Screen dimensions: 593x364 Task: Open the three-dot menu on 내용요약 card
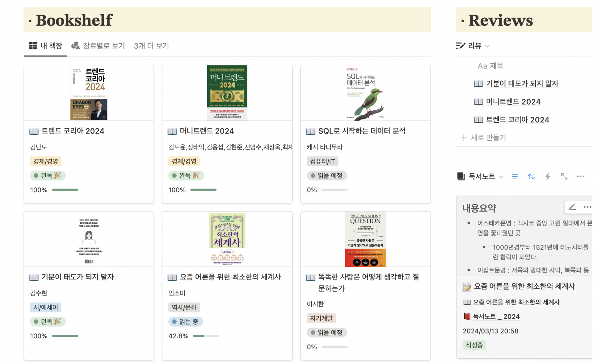click(587, 207)
